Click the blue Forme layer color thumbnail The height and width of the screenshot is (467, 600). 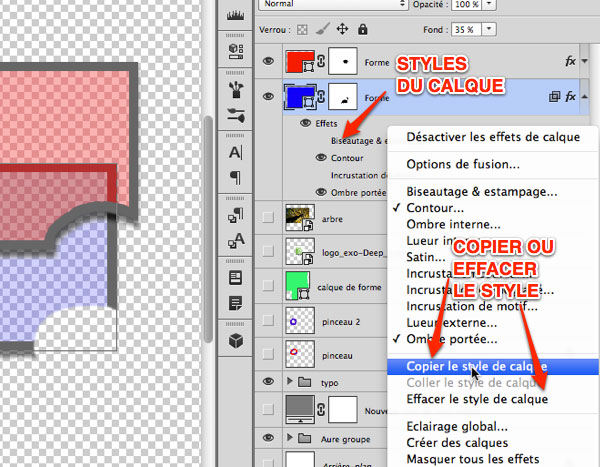(300, 96)
